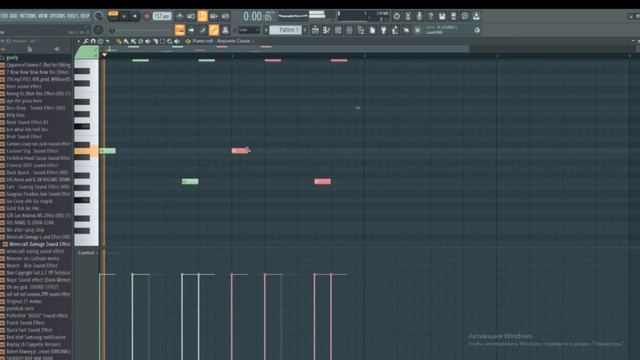Click the microphone recording icon in top toolbar

419,16
